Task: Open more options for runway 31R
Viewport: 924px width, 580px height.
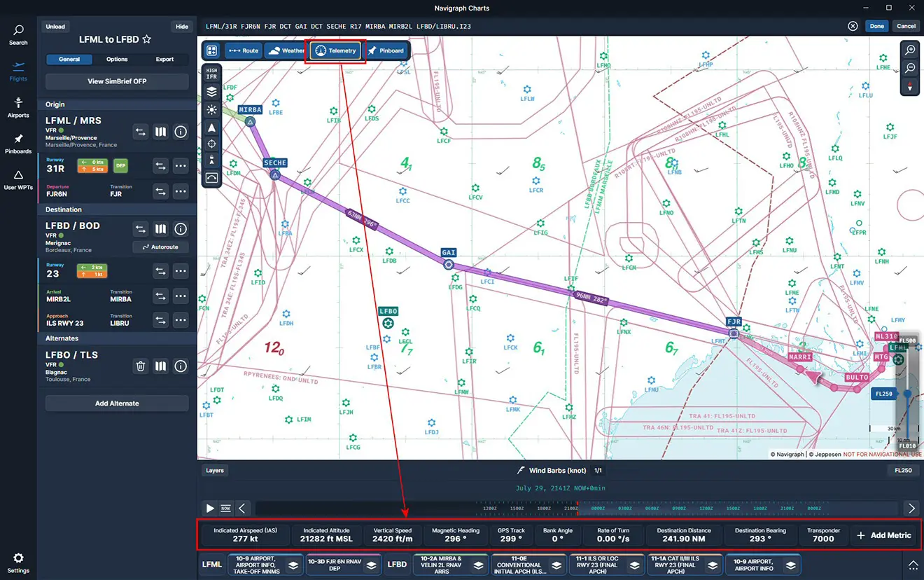Action: click(181, 166)
